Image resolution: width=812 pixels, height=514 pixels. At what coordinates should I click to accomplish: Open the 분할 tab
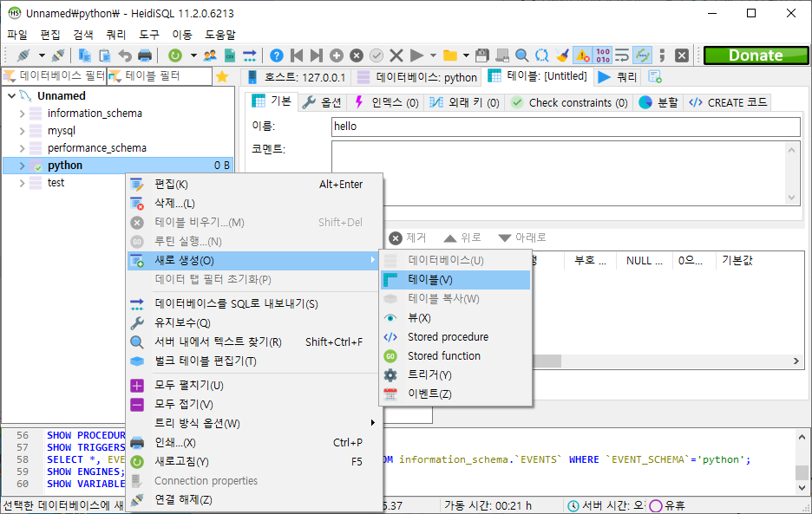(658, 102)
